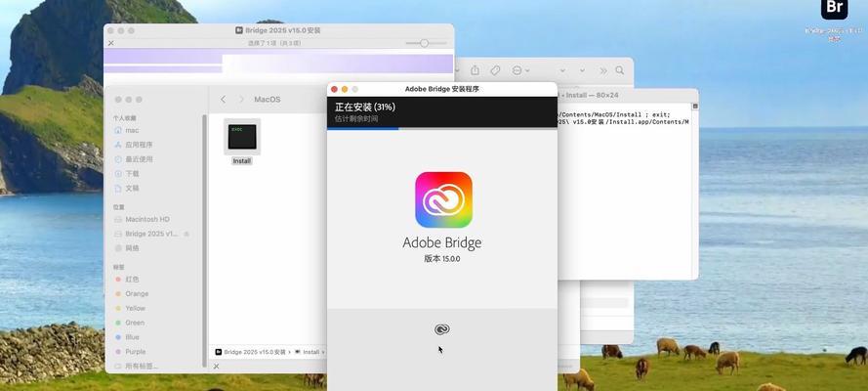Open 应用程序 in the Finder sidebar

pos(134,145)
